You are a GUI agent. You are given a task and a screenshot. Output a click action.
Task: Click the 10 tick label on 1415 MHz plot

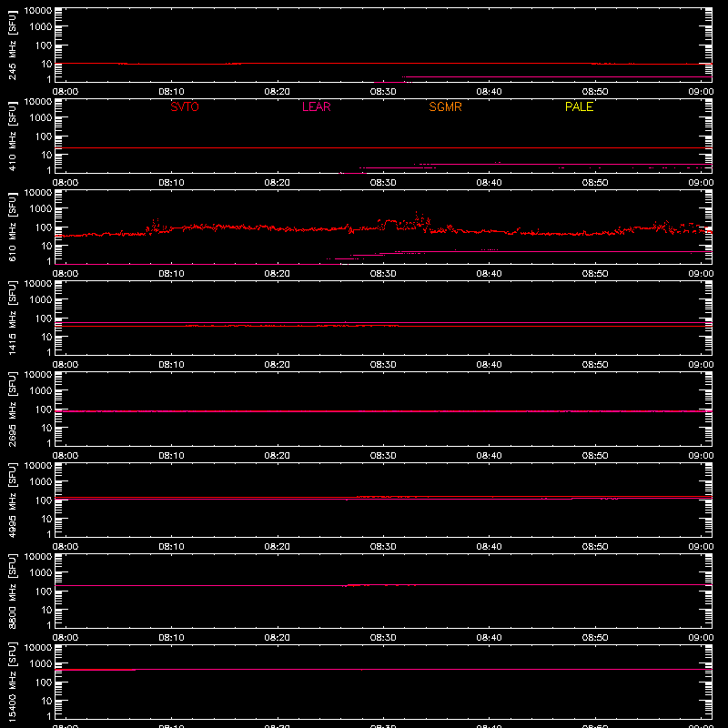(x=46, y=337)
